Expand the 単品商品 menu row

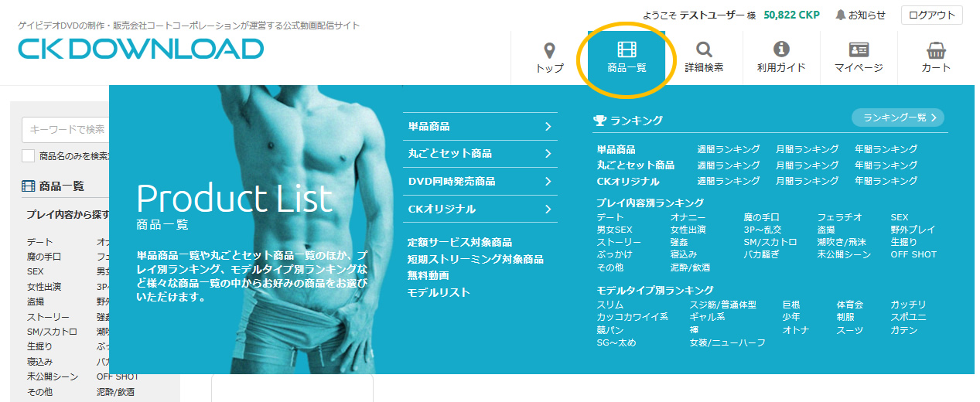pyautogui.click(x=480, y=126)
